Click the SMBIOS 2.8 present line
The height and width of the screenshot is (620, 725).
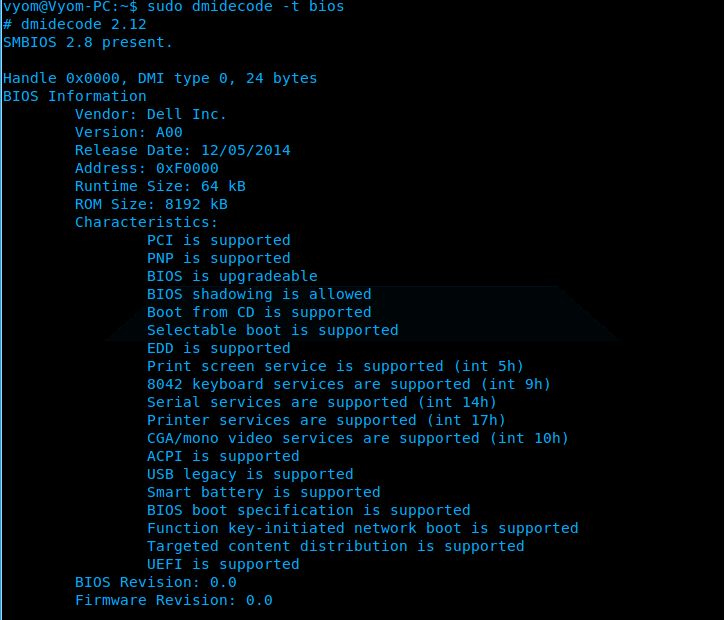pos(88,43)
